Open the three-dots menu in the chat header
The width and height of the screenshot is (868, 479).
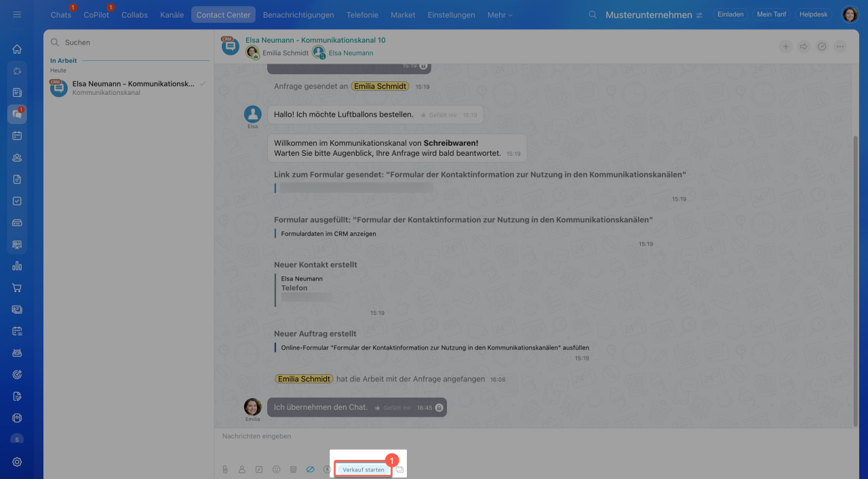pyautogui.click(x=840, y=47)
